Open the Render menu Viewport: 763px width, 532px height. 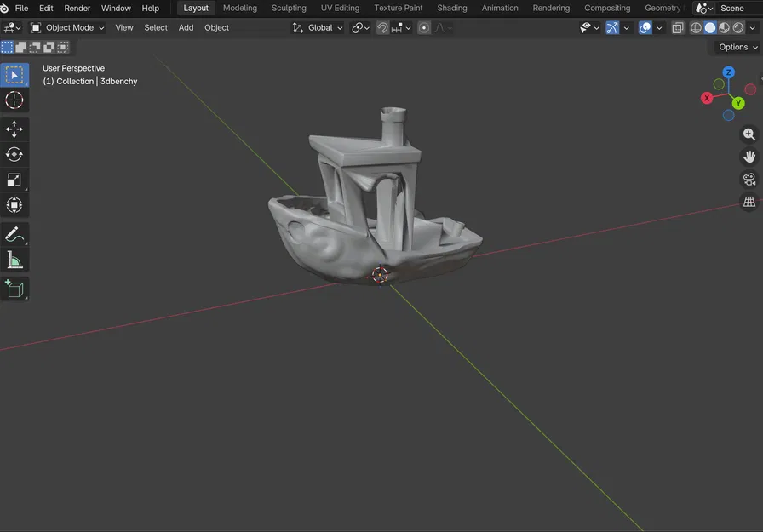coord(77,8)
